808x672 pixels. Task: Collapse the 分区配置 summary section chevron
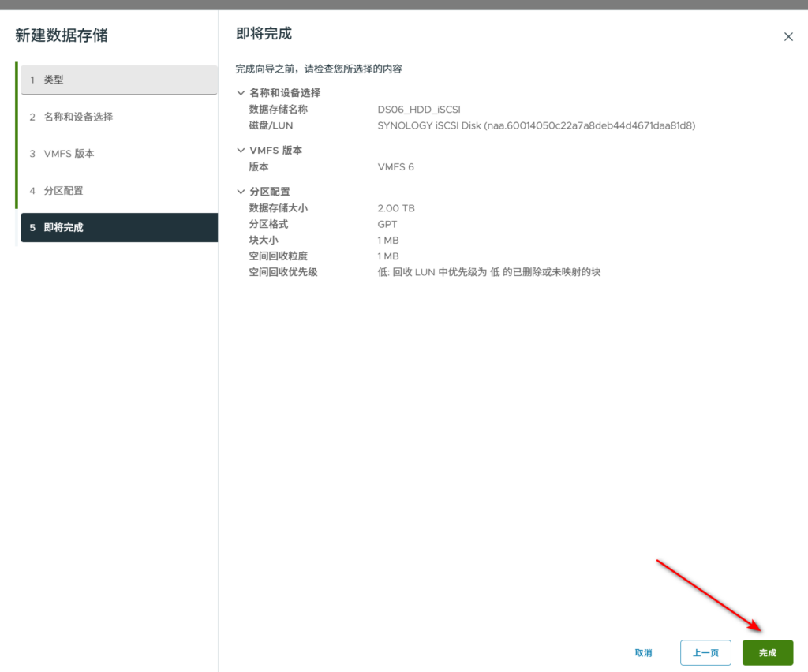click(x=241, y=192)
